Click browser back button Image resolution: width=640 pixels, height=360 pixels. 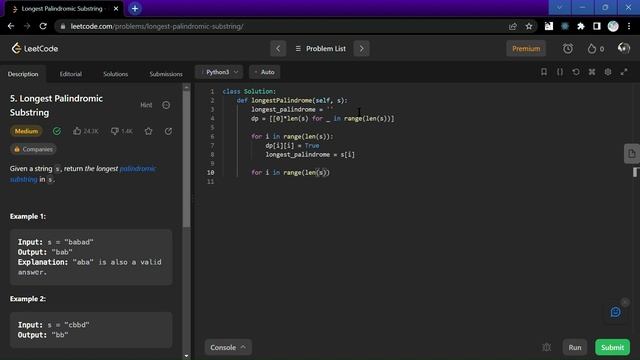11,26
